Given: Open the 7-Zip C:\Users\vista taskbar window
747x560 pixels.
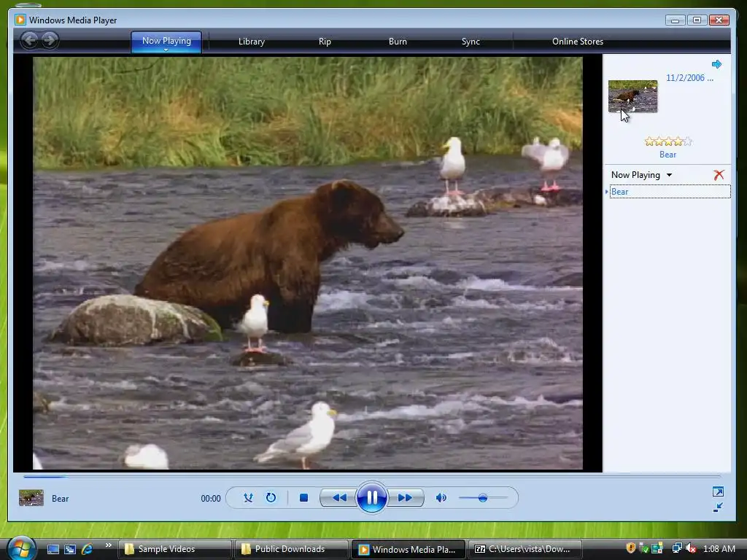Looking at the screenshot, I should (x=525, y=549).
